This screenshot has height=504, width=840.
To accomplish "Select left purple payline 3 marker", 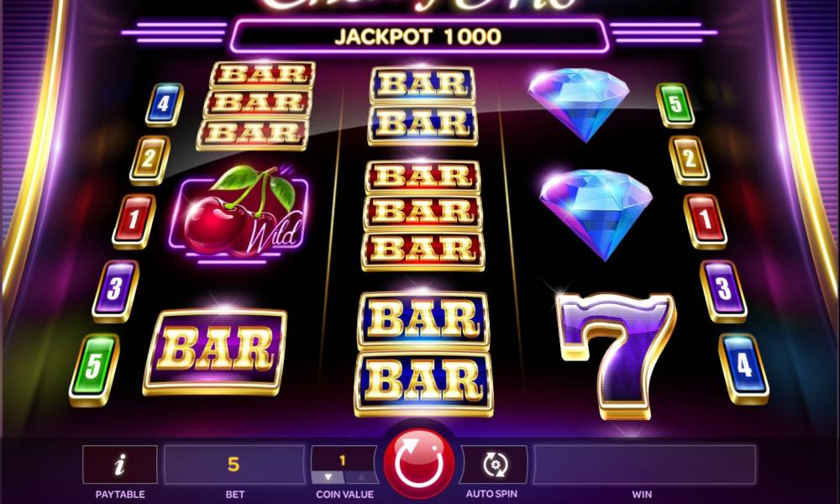I will 115,291.
